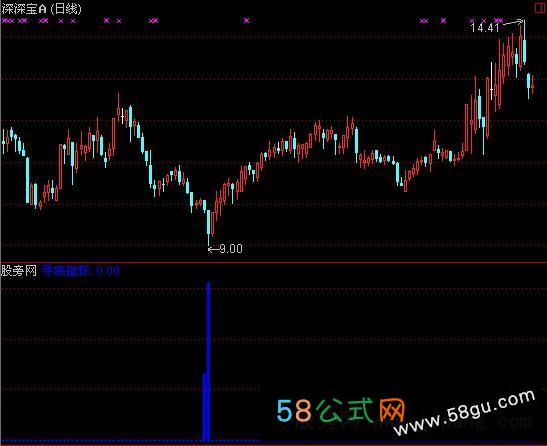This screenshot has height=446, width=547.
Task: Click the 股旁网 label in indicator panel
Action: click(x=19, y=271)
